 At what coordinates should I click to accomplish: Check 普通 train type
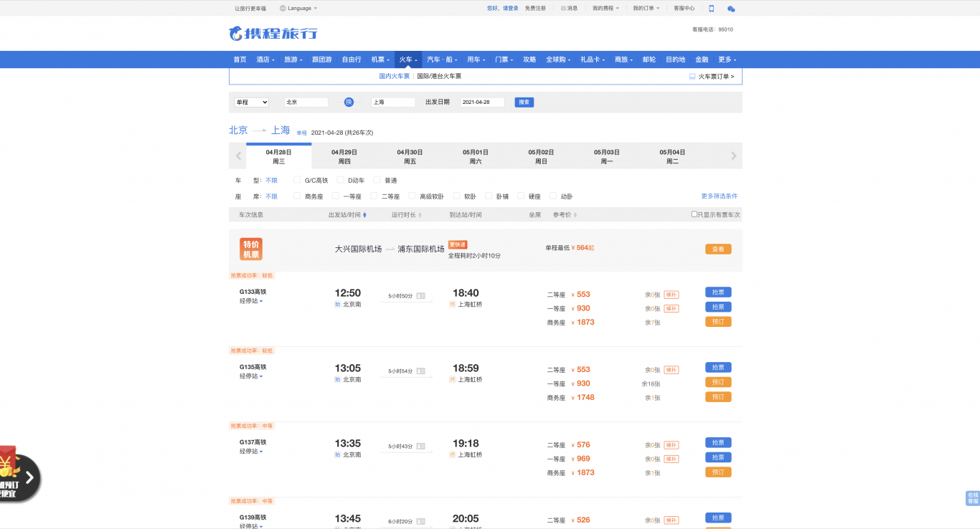[377, 180]
